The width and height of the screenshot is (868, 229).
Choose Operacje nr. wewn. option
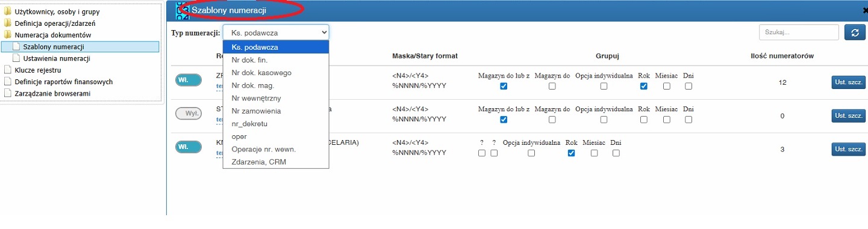click(x=276, y=149)
